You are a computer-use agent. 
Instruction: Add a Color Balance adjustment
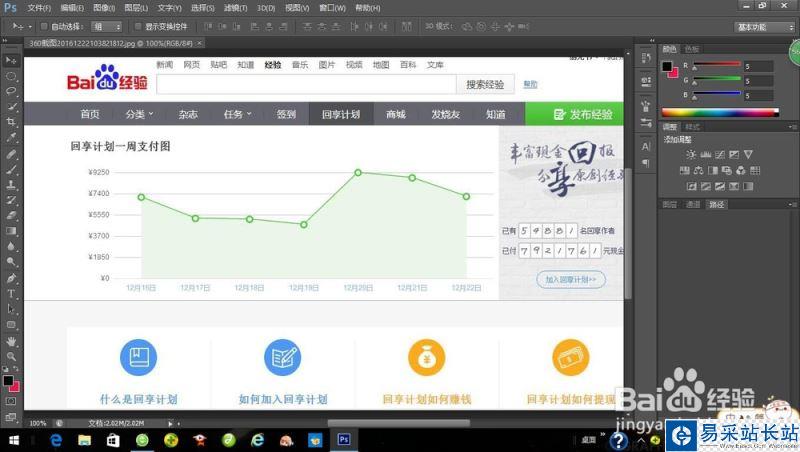(x=698, y=170)
